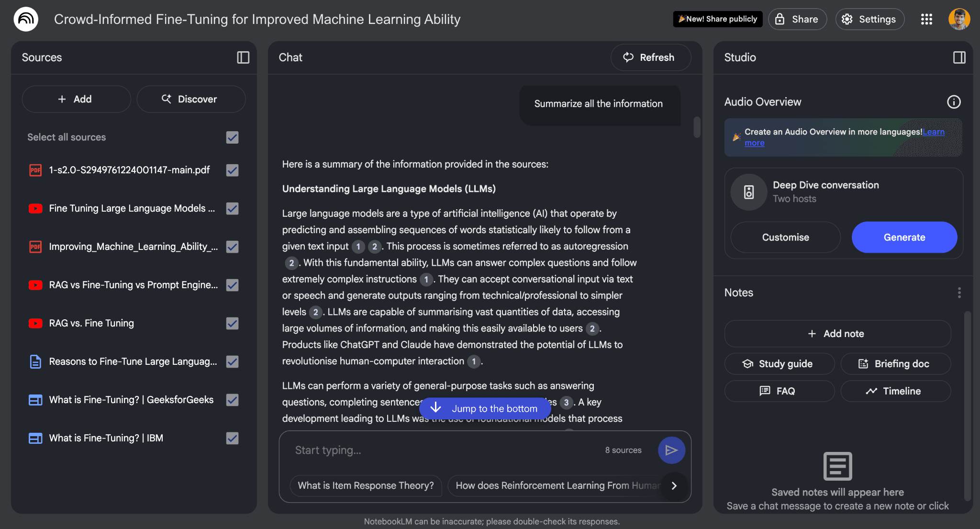Uncheck What is Fine-Tuning? | IBM source
Viewport: 980px width, 529px height.
(x=232, y=438)
